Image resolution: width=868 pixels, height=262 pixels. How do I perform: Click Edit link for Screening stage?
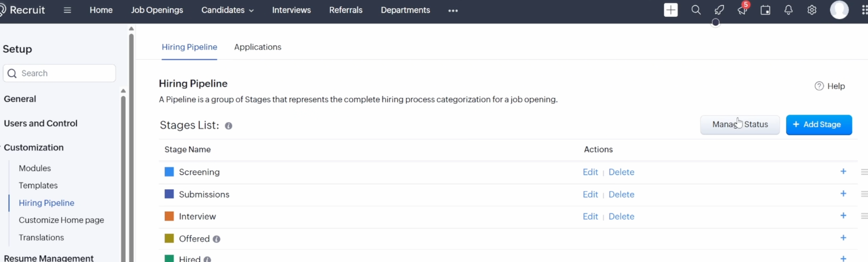pos(590,172)
